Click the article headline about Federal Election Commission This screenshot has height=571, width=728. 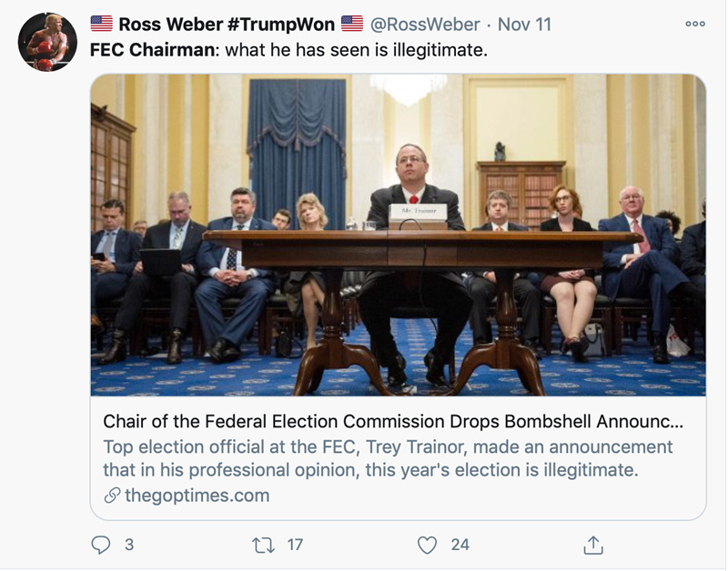tap(392, 422)
